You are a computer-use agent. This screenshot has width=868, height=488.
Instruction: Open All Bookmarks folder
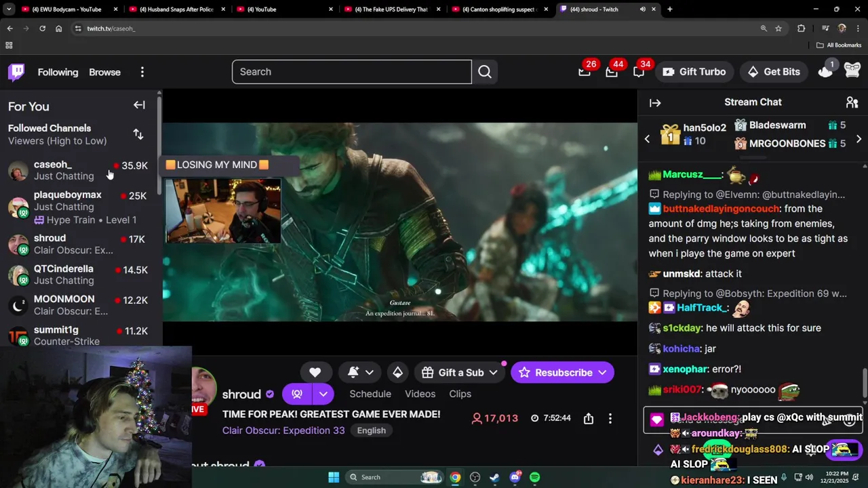tap(839, 45)
